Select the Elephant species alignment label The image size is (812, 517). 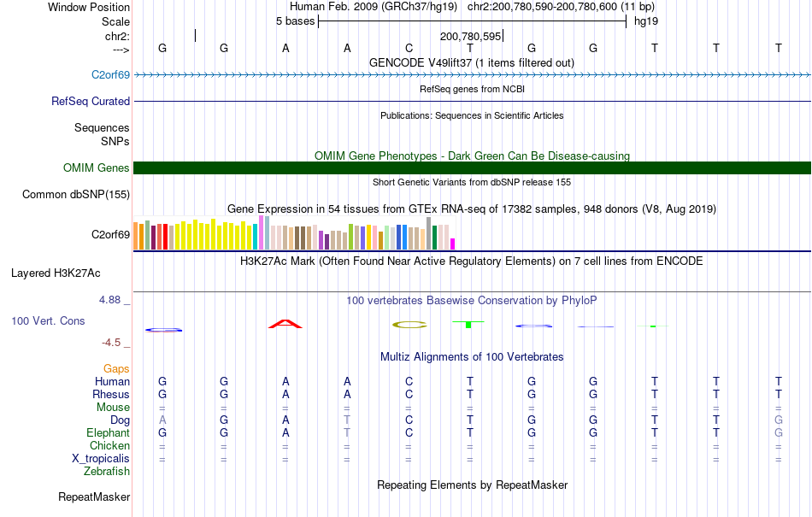pos(109,432)
